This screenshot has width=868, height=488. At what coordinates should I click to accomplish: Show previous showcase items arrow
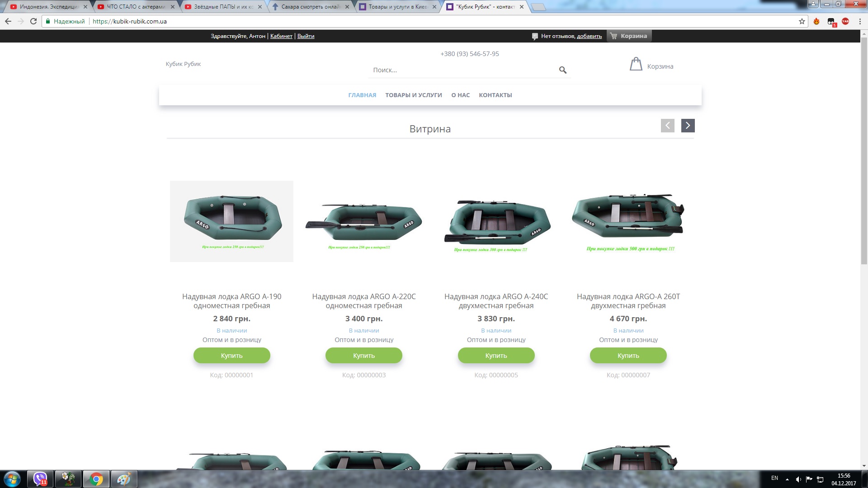click(668, 126)
